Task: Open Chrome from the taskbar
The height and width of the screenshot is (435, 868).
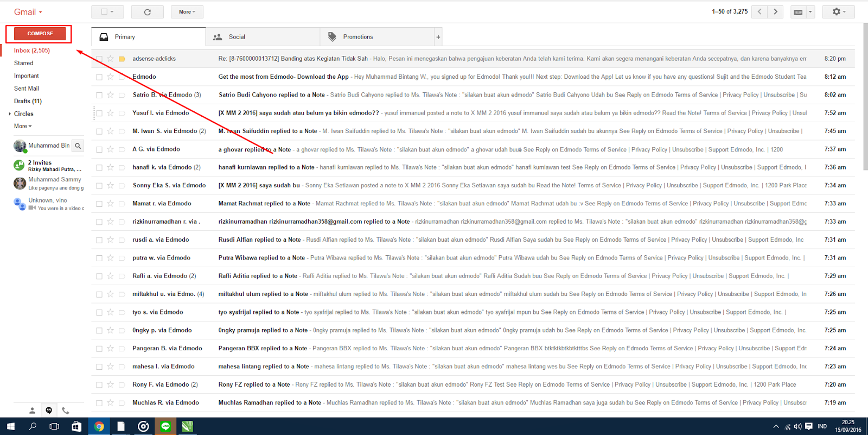Action: [99, 426]
